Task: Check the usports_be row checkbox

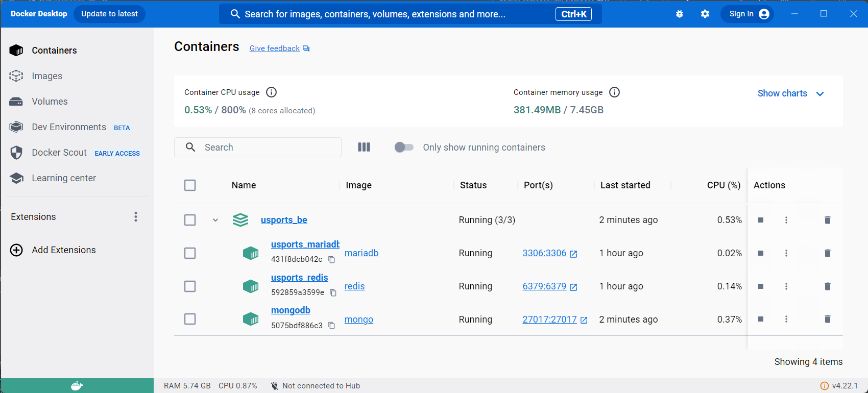Action: tap(190, 220)
